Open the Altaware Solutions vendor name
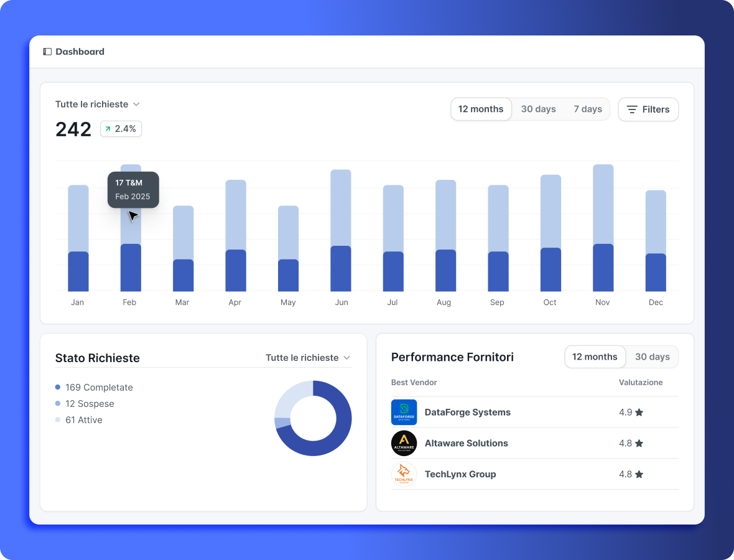The width and height of the screenshot is (734, 560). coord(466,443)
